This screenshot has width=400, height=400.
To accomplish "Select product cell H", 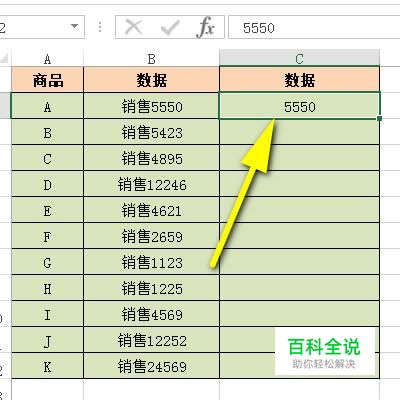I will (x=47, y=288).
